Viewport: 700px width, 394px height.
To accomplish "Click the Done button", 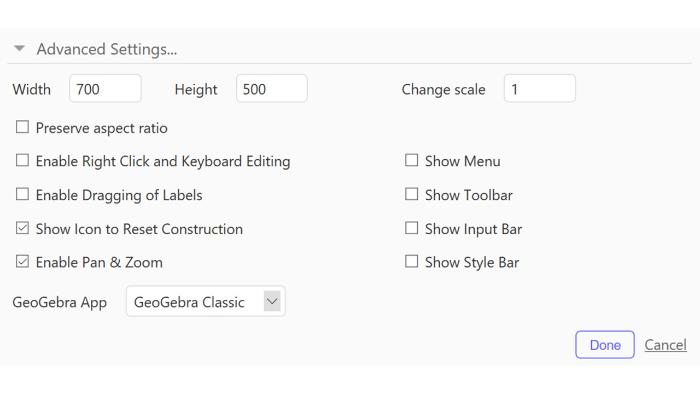I will pyautogui.click(x=605, y=344).
